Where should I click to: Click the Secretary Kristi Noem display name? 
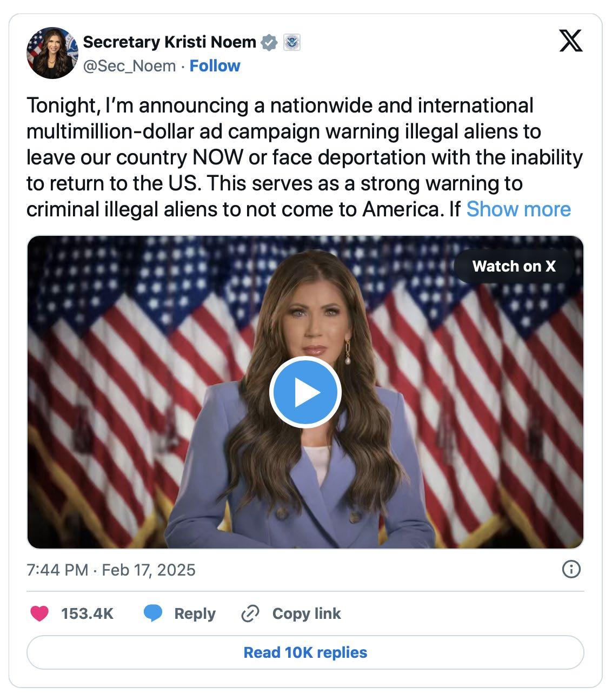point(169,42)
